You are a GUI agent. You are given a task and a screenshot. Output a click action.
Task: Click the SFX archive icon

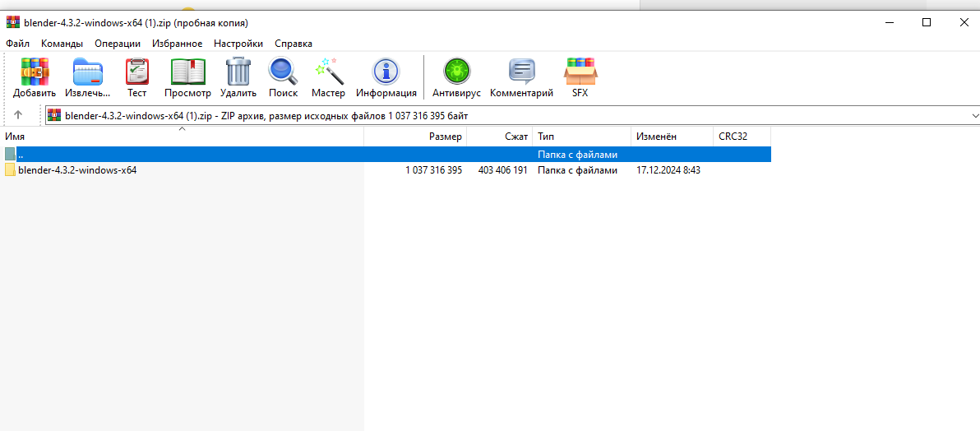[x=580, y=72]
